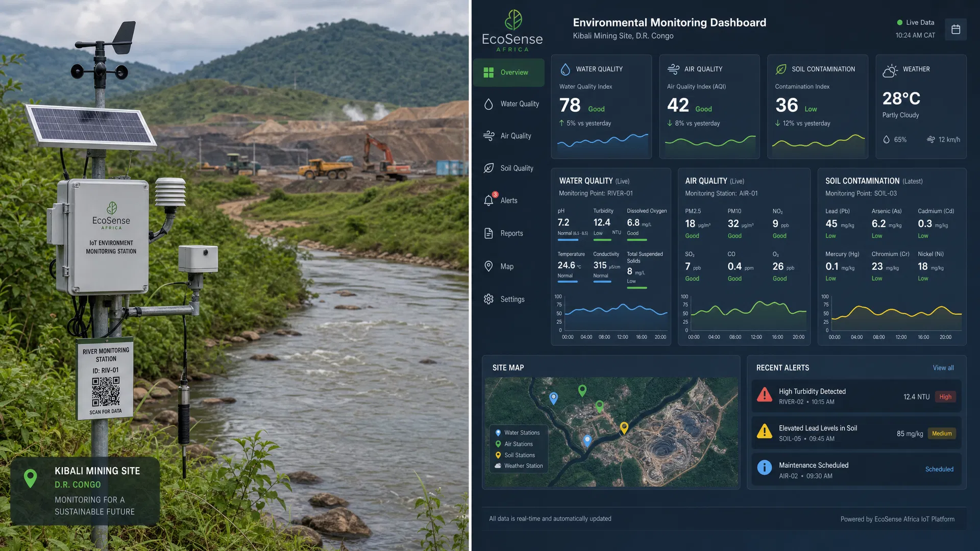This screenshot has width=980, height=551.
Task: Toggle Water Stations in map legend
Action: 518,433
